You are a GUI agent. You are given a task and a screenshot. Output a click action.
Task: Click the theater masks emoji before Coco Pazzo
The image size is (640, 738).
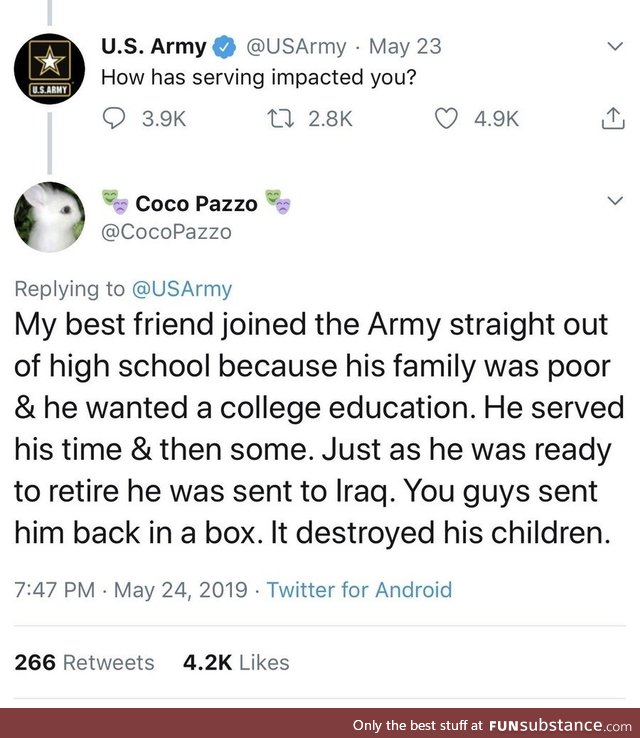point(115,202)
